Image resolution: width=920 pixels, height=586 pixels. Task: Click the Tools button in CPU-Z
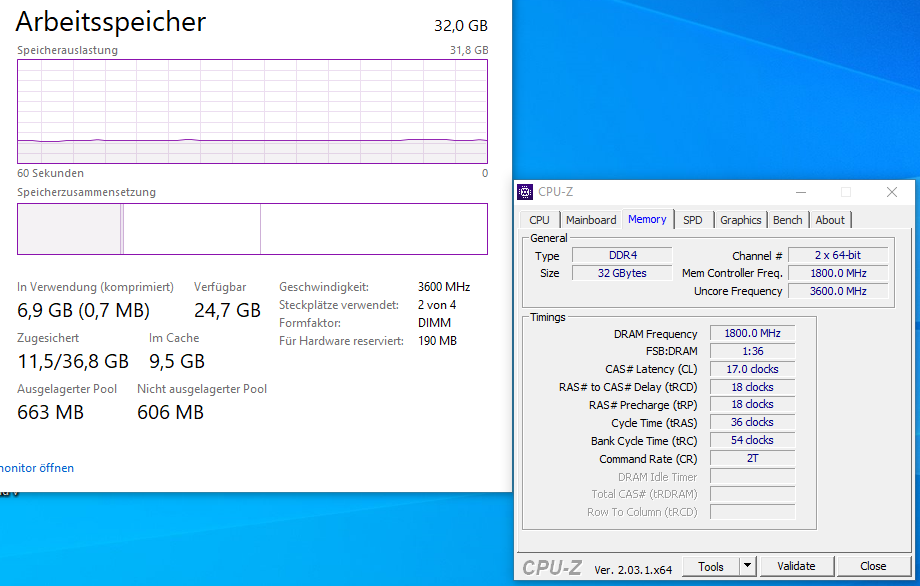click(x=711, y=567)
